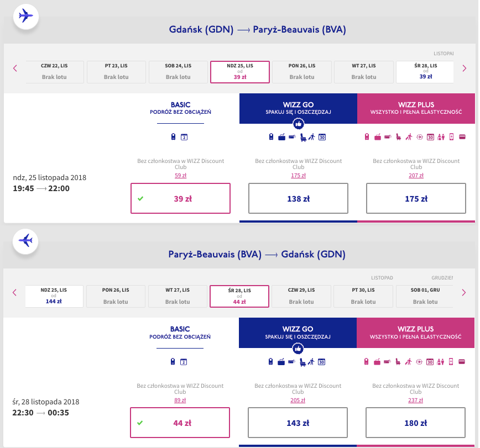Click the return WIZZ PLUS column header
This screenshot has height=448, width=480.
(416, 333)
